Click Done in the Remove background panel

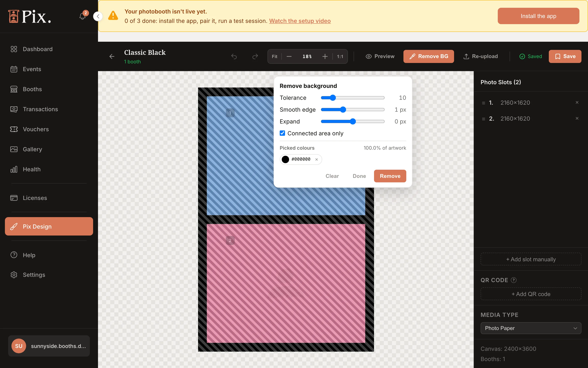click(x=359, y=176)
